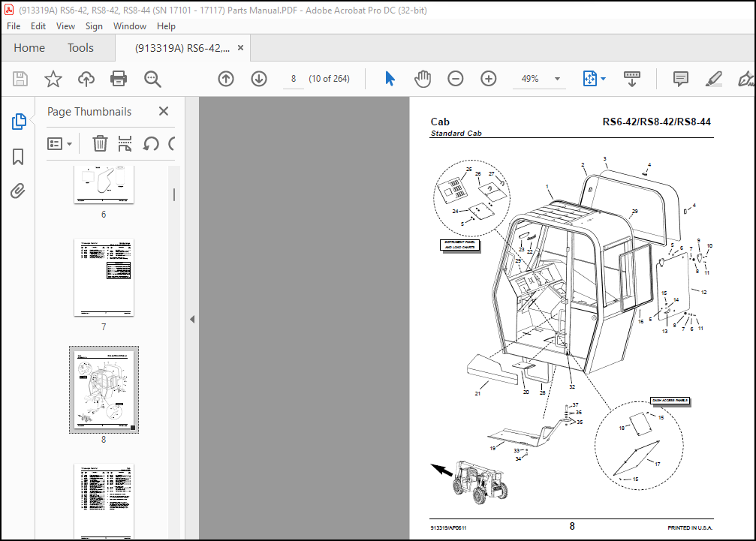Image resolution: width=756 pixels, height=541 pixels.
Task: Rotate page counterclockwise icon
Action: [x=151, y=143]
